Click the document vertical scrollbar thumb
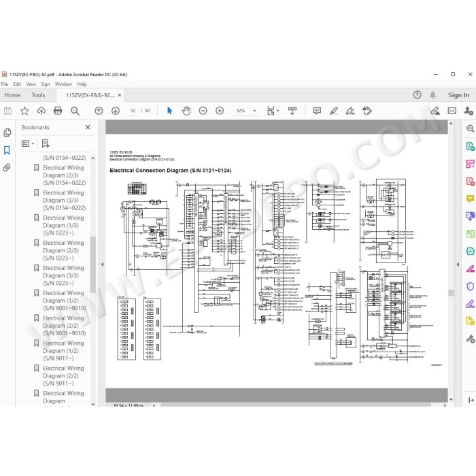Image resolution: width=476 pixels, height=476 pixels. pyautogui.click(x=451, y=292)
